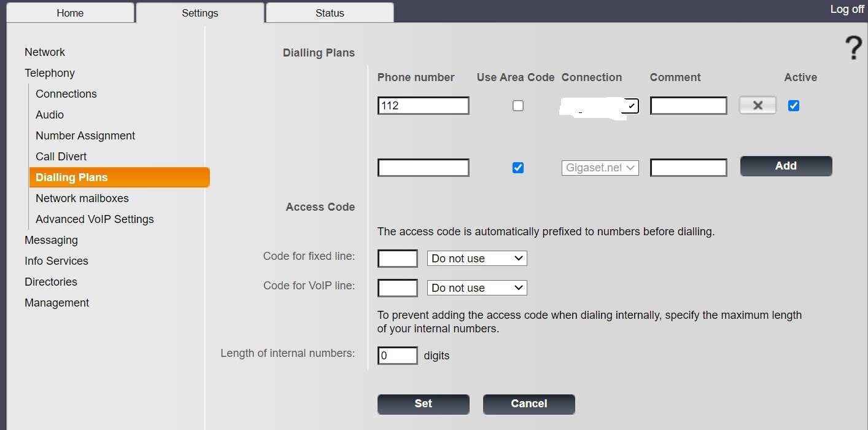The image size is (868, 430).
Task: Expand VoIP line access code dropdown
Action: (x=477, y=288)
